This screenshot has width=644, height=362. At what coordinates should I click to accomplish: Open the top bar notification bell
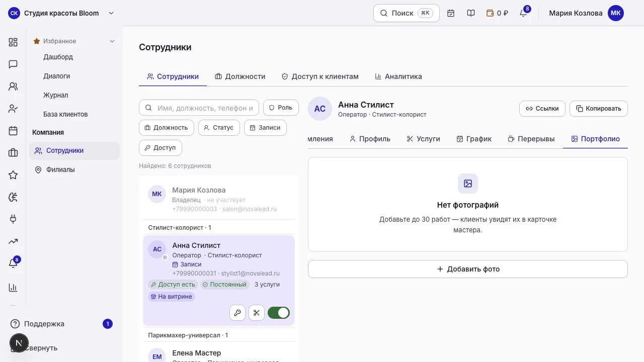(523, 13)
